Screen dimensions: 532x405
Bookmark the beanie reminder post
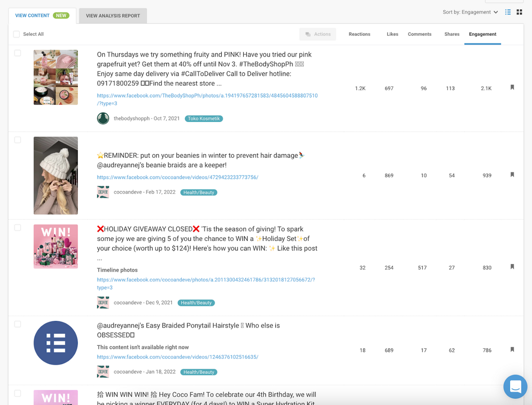click(512, 175)
